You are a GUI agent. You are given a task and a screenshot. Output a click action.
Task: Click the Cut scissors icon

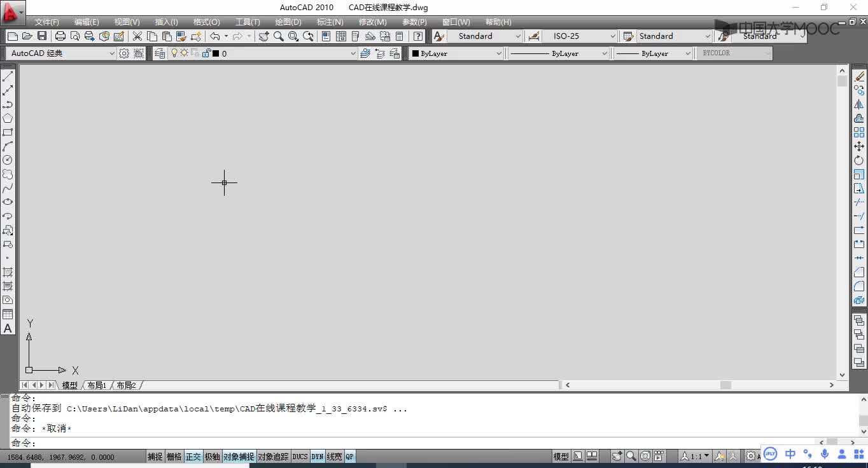[x=137, y=36]
